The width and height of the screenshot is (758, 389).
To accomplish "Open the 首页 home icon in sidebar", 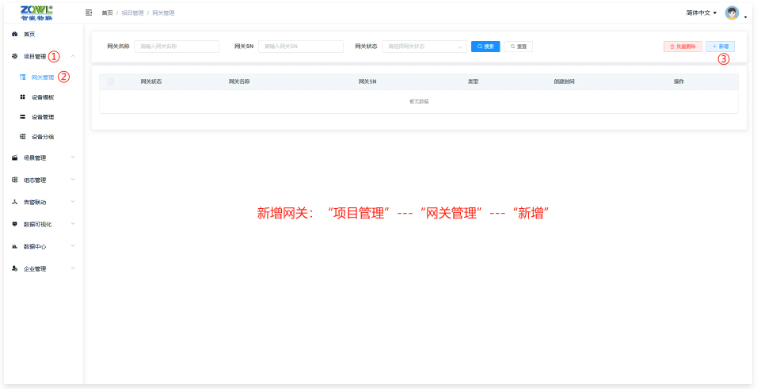I will [x=15, y=34].
